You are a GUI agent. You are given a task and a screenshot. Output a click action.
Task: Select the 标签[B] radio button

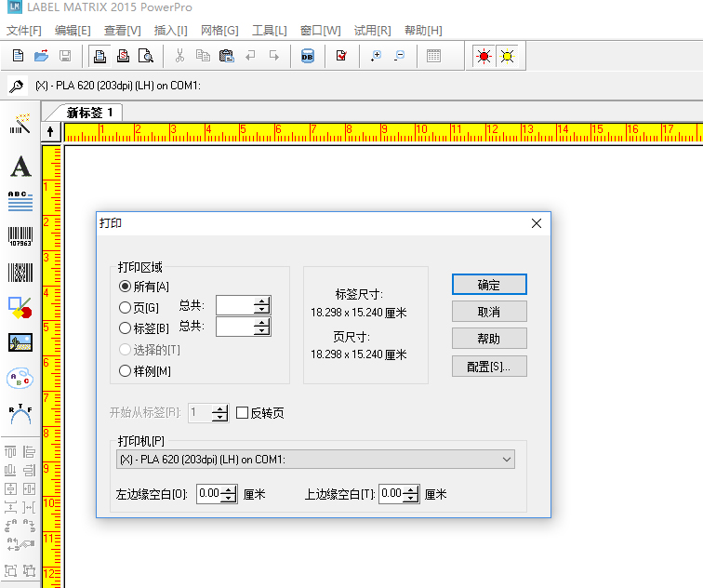[125, 327]
